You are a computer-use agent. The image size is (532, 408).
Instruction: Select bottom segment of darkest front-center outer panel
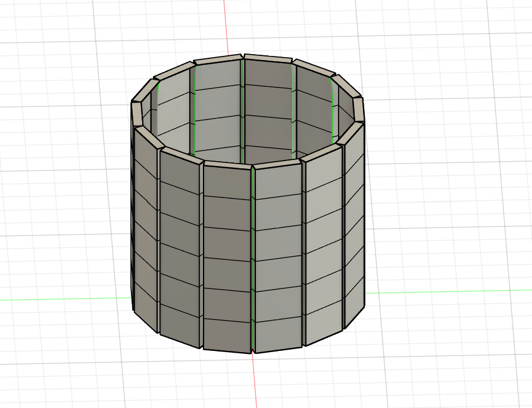click(x=227, y=334)
